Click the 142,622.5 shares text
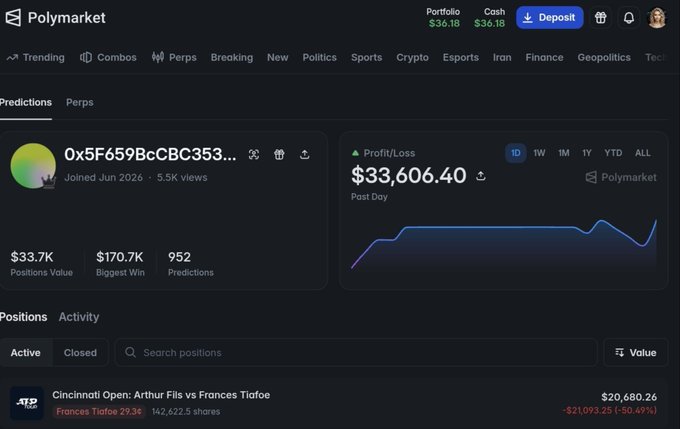 click(x=186, y=412)
